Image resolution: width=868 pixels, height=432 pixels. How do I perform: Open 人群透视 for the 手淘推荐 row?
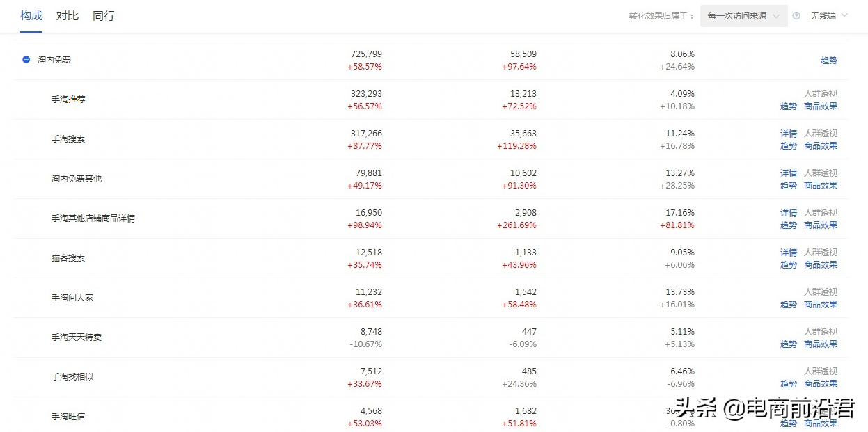pyautogui.click(x=820, y=94)
